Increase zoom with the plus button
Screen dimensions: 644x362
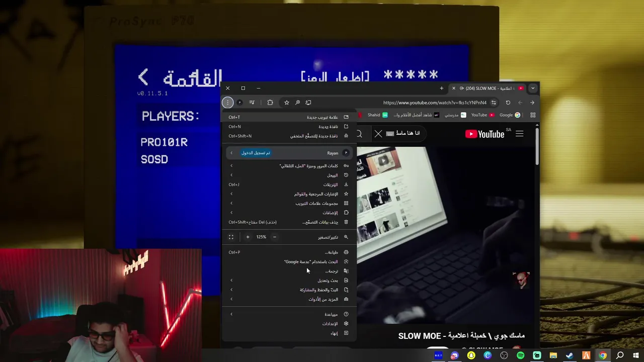(x=248, y=237)
